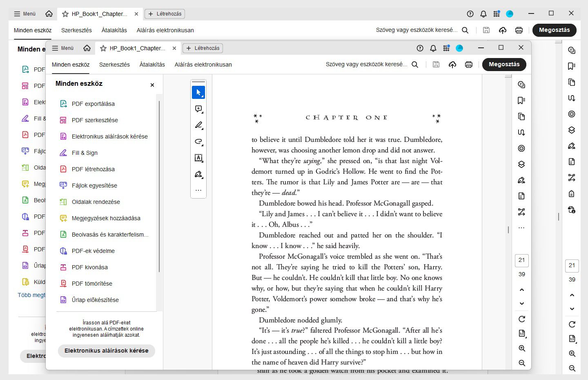The height and width of the screenshot is (380, 588).
Task: Open the page thumbnails panel
Action: (521, 116)
